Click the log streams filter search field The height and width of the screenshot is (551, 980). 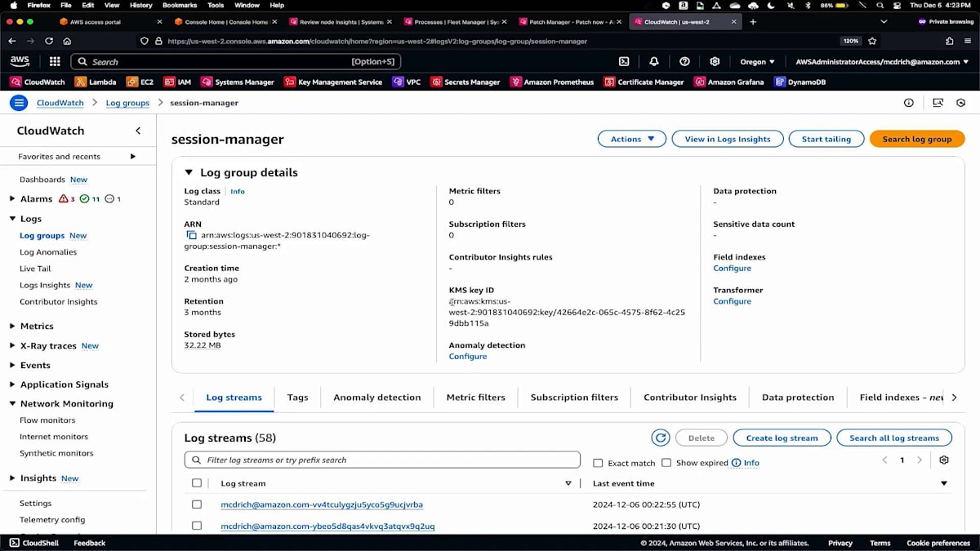(x=382, y=460)
